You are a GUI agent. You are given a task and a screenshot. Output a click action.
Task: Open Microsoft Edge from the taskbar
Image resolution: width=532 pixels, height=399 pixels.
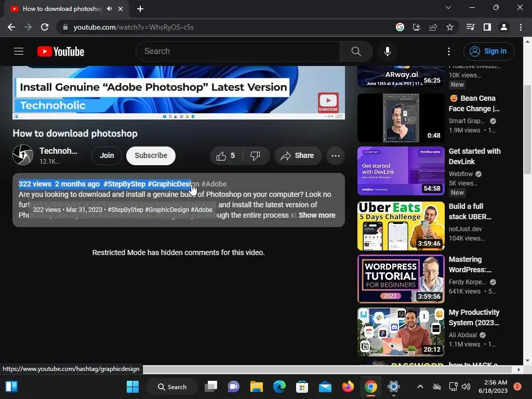279,387
